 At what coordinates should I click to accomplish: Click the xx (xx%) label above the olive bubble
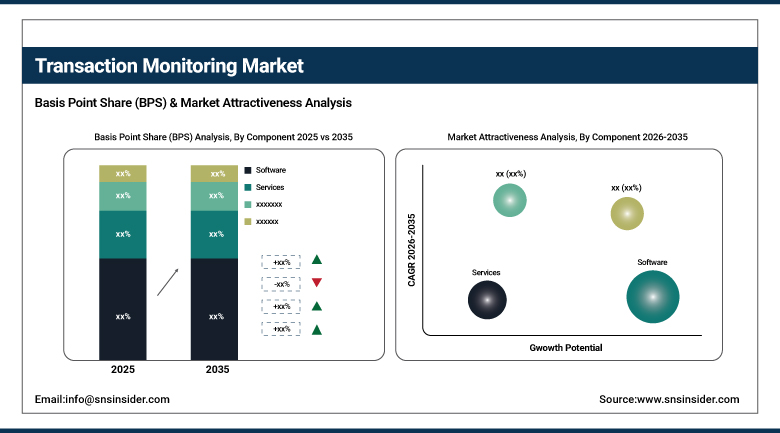pyautogui.click(x=626, y=188)
